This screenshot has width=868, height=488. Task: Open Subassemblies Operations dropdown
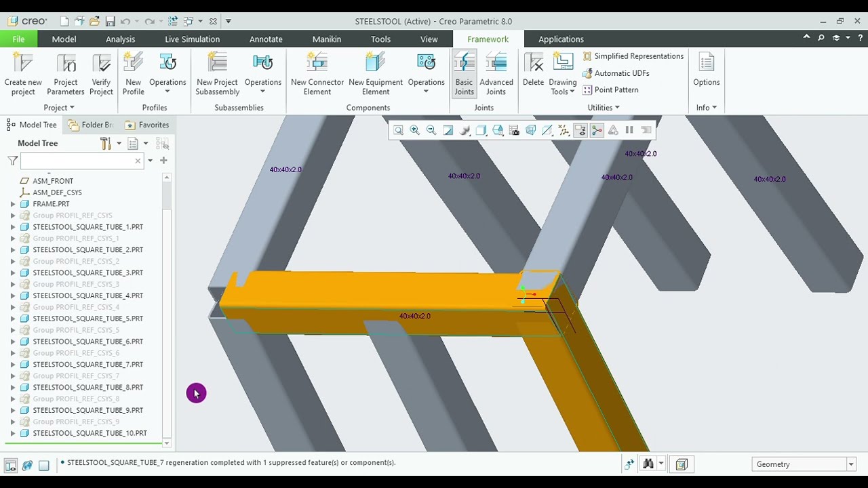click(263, 75)
